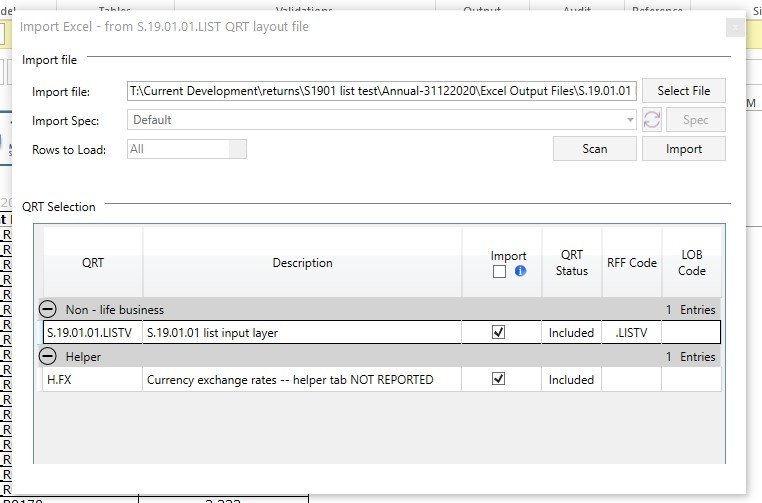Click '1 Entries' in Non - life business group

click(691, 309)
